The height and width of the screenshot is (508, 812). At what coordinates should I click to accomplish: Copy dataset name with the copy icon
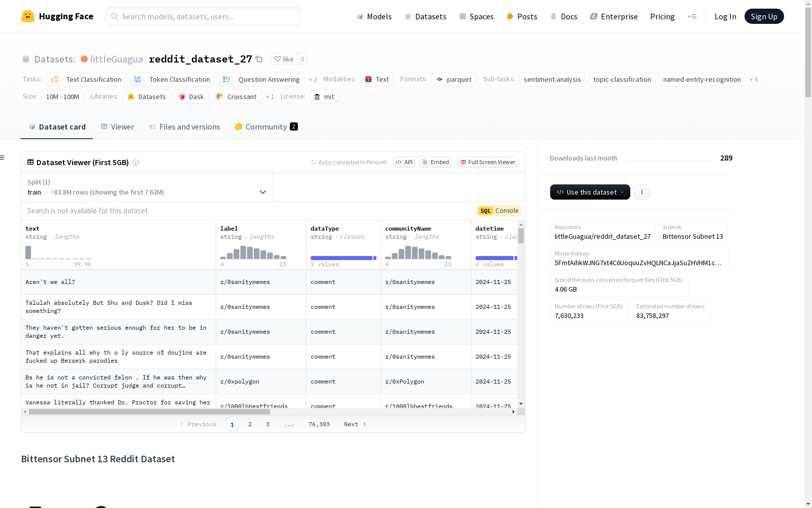(x=259, y=59)
